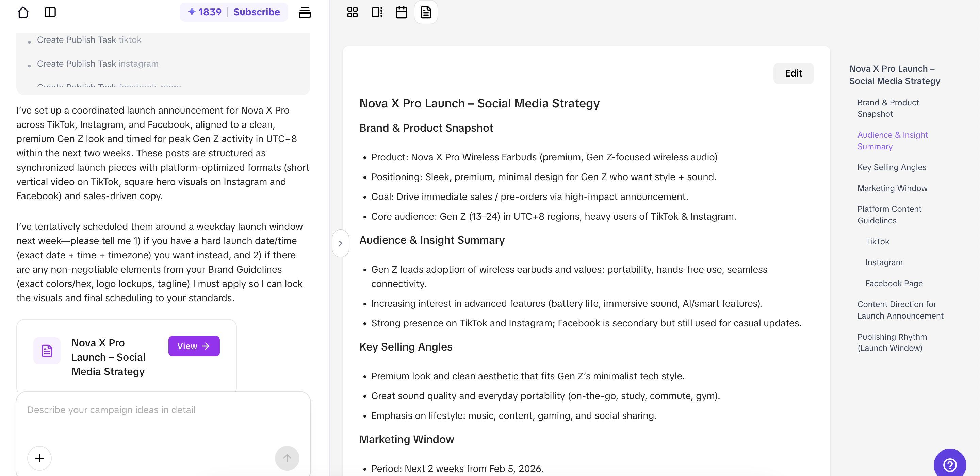Image resolution: width=980 pixels, height=476 pixels.
Task: Select TikTok in the outline
Action: (x=877, y=241)
